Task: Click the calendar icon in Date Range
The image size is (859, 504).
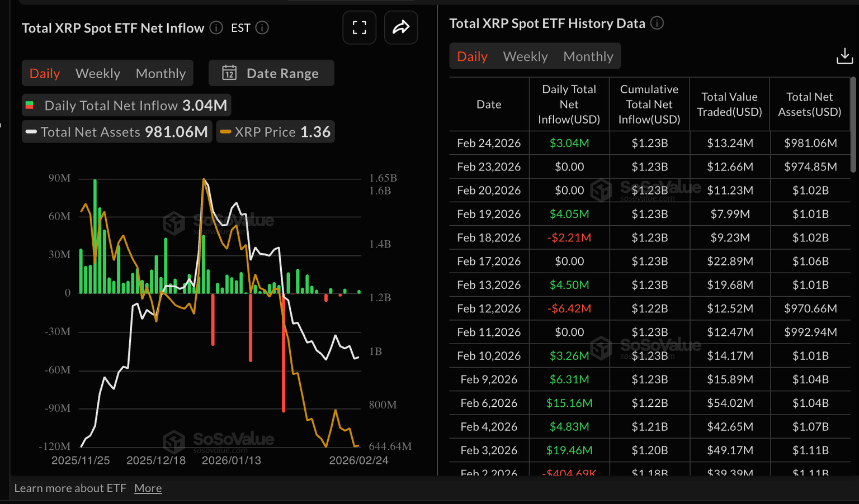Action: pos(229,73)
